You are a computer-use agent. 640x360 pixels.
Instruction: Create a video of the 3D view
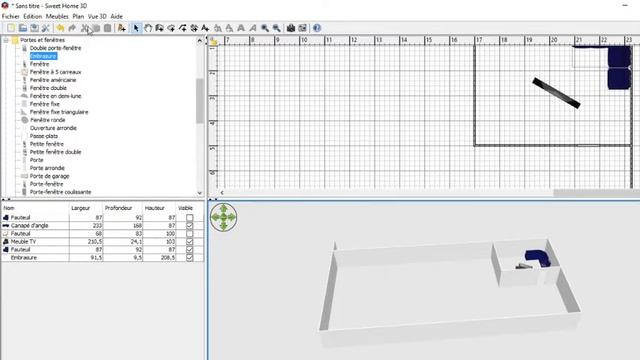(x=302, y=28)
